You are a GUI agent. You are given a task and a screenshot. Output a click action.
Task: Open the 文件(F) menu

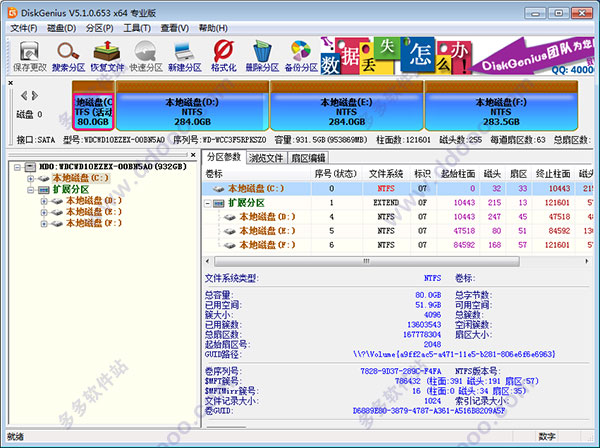click(24, 28)
